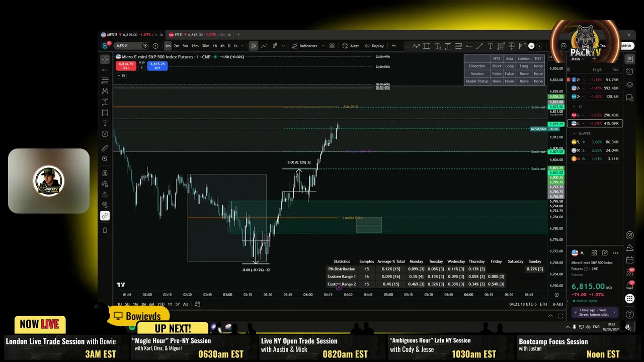Viewport: 644px width, 362px height.
Task: Select the crosshair cursor tool
Action: pos(105,59)
